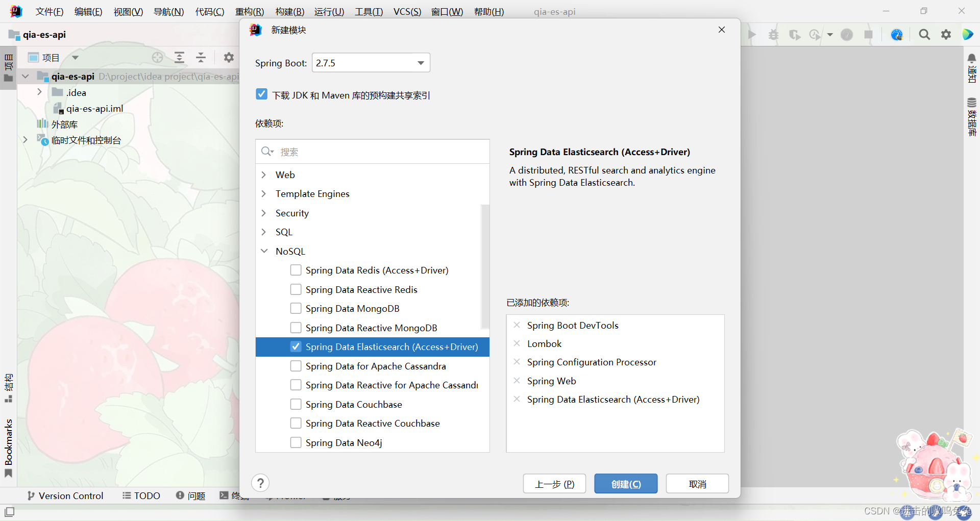
Task: Open 问题 tool window
Action: coord(190,495)
